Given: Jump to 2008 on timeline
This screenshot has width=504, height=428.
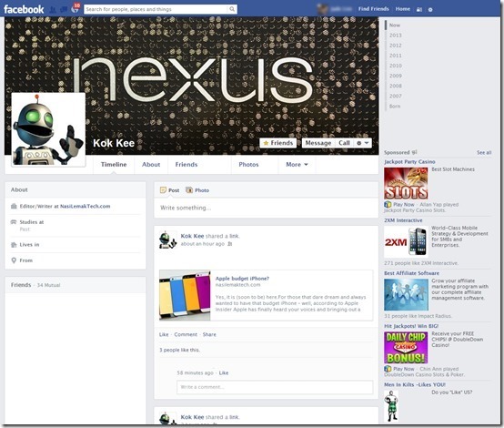Looking at the screenshot, I should pos(396,86).
